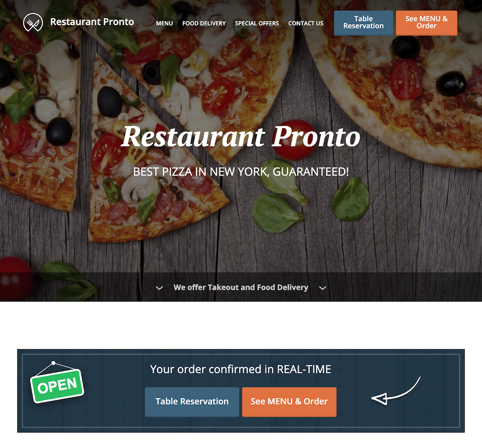Click the left chevron beside Takeout text
The height and width of the screenshot is (448, 482).
(159, 288)
